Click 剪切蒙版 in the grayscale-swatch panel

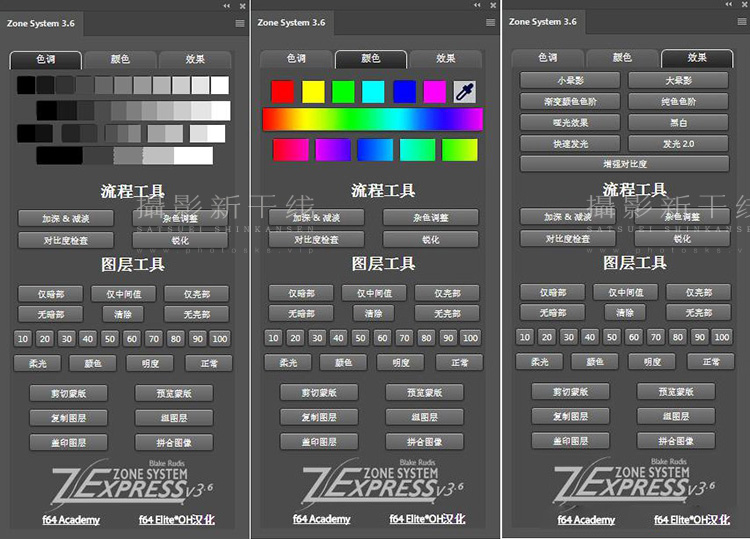click(x=69, y=394)
